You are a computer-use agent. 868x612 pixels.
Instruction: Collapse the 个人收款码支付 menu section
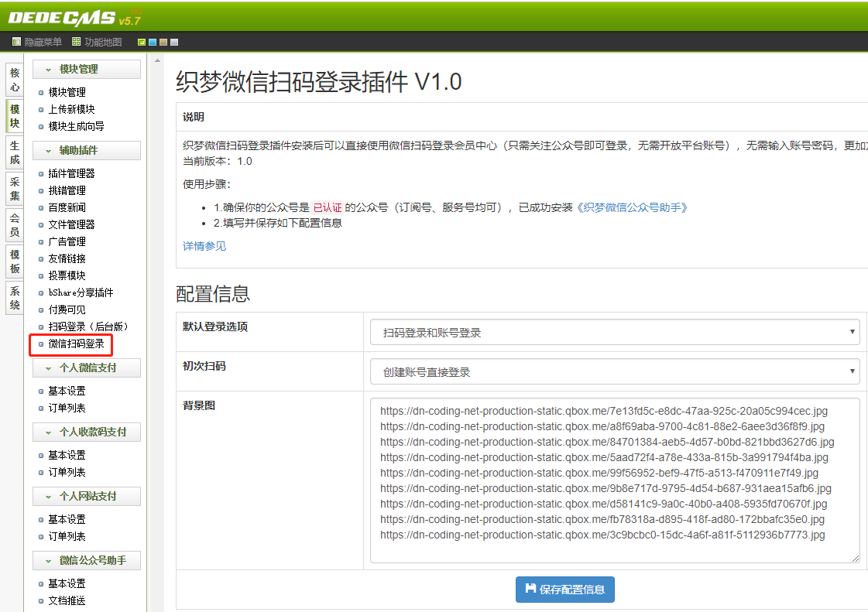pos(87,432)
